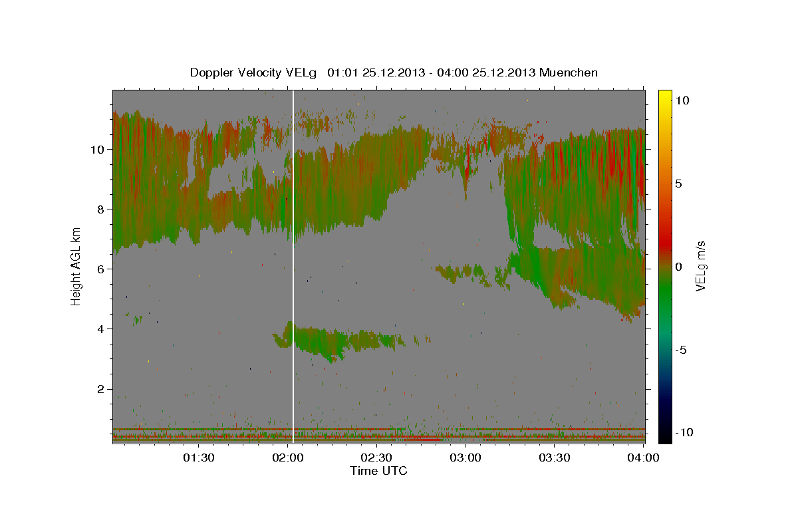This screenshot has height=532, width=798.
Task: Click the 'Height AGL km' axis title
Action: click(x=76, y=265)
